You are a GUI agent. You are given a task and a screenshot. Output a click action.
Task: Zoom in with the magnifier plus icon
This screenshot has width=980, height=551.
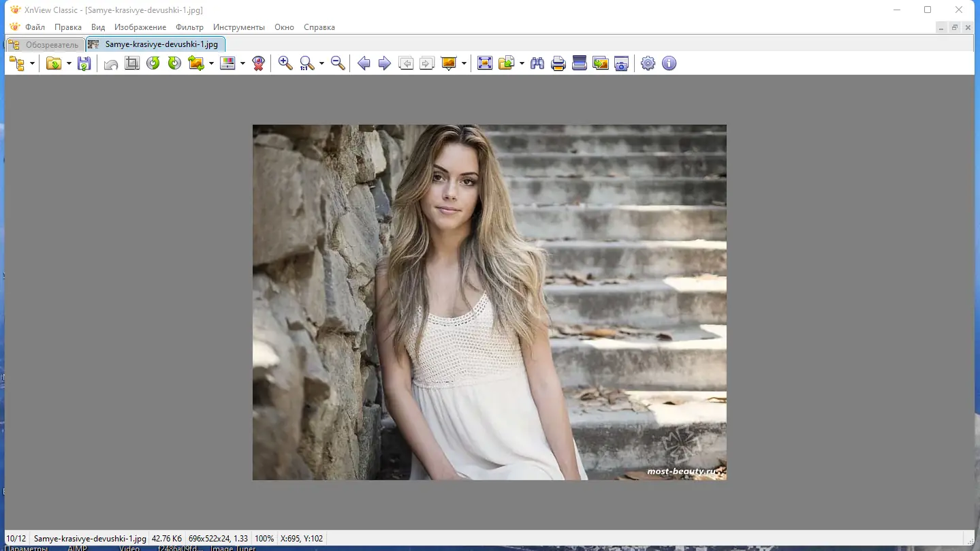point(285,63)
